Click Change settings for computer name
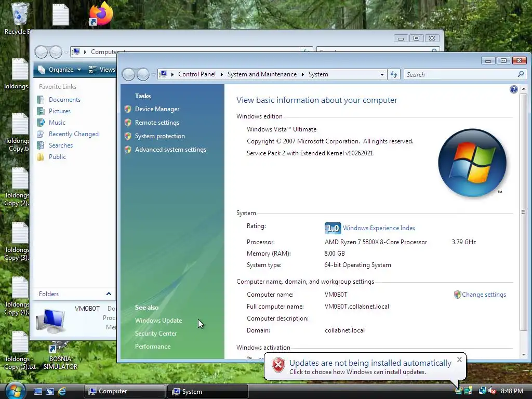The image size is (532, 399). 484,295
